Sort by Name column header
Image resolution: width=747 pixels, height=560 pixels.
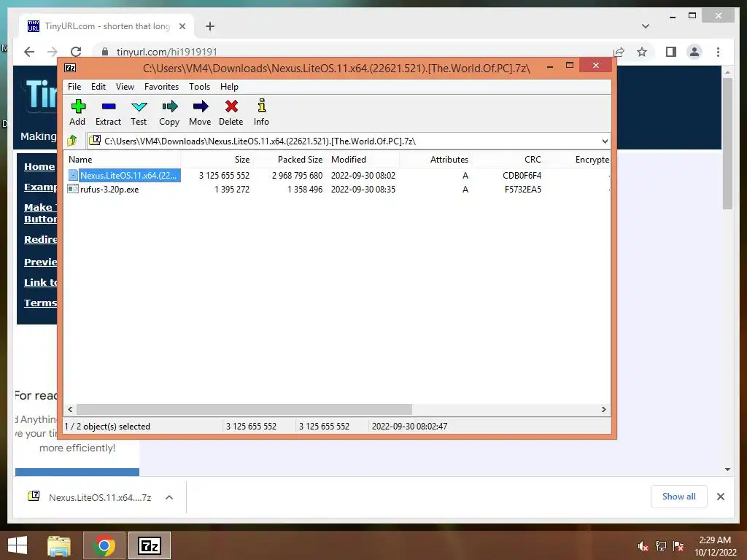tap(123, 160)
